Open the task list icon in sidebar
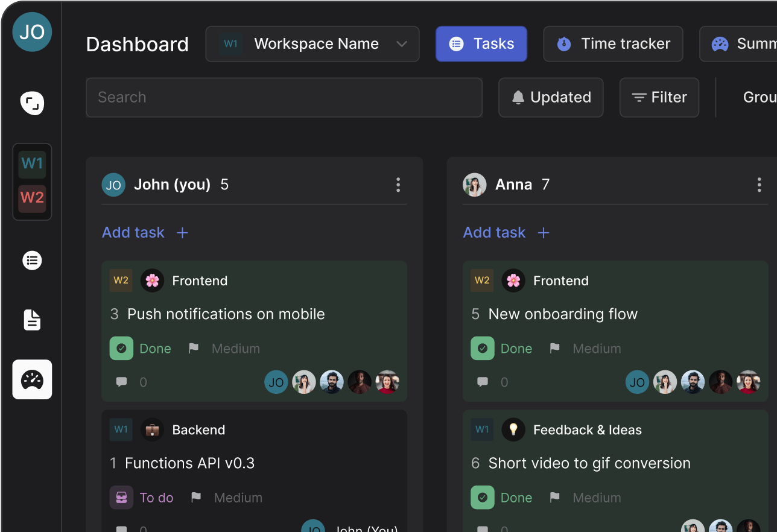The image size is (777, 532). coord(32,261)
